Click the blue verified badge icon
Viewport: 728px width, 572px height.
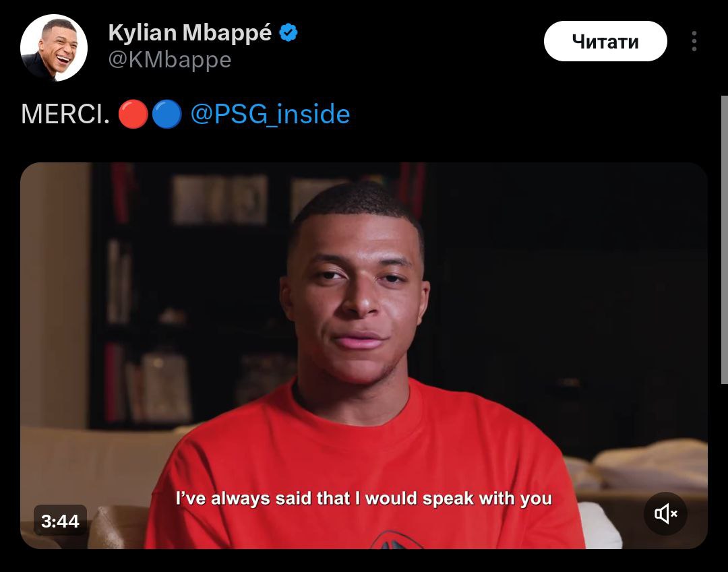click(289, 32)
